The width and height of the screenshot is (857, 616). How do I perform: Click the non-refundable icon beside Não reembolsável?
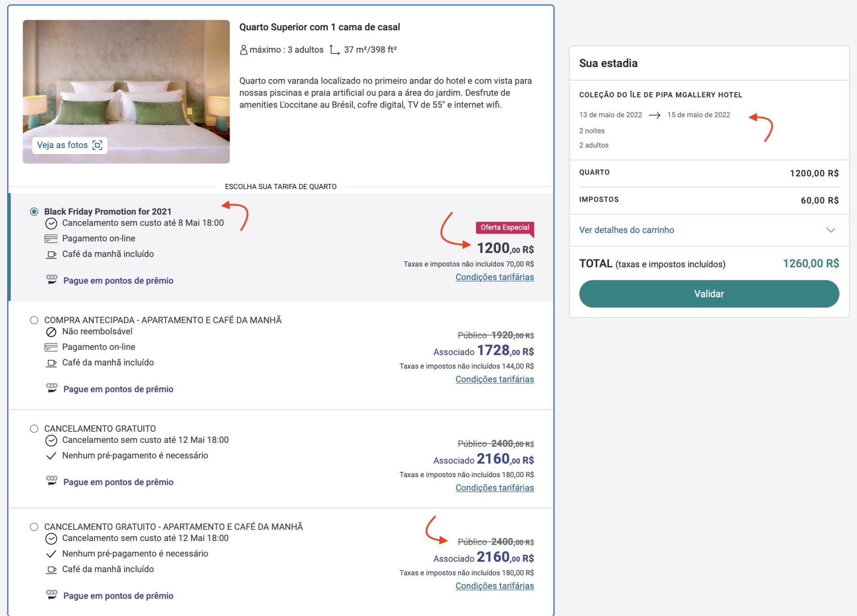51,332
